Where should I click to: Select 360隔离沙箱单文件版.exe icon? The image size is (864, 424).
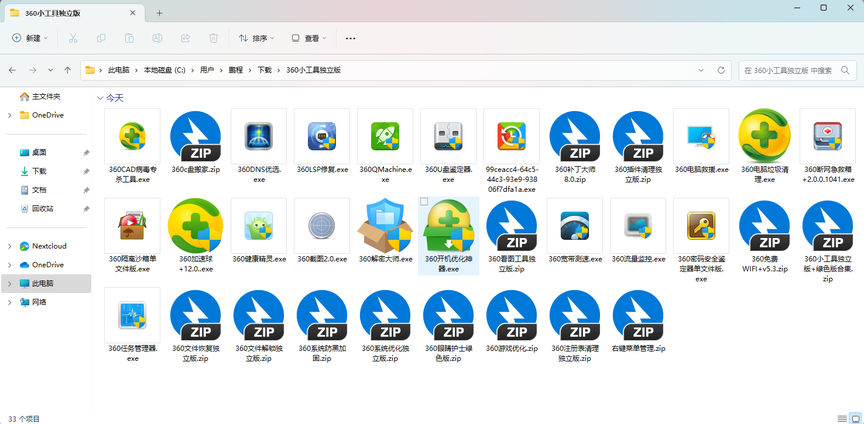pos(132,226)
